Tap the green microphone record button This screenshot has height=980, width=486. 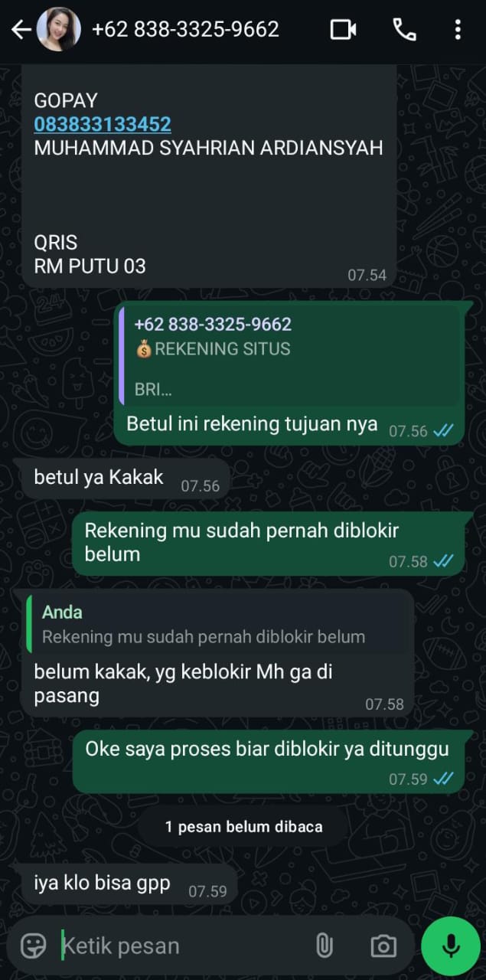451,946
